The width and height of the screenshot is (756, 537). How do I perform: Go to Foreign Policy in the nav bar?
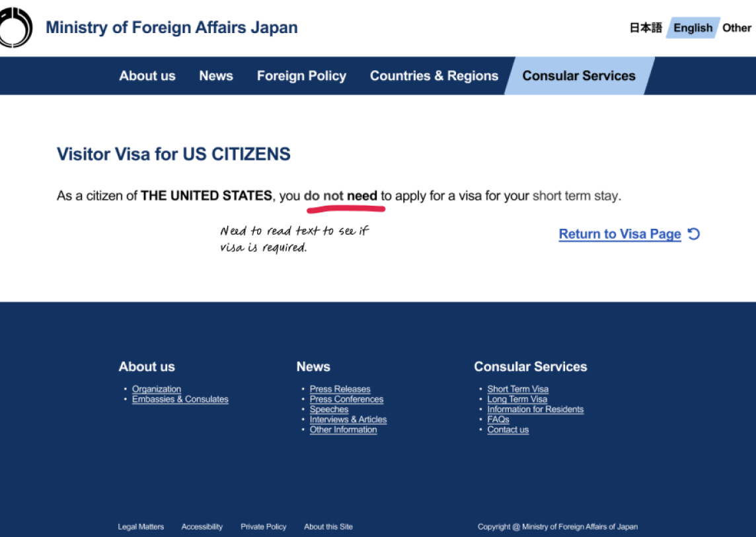pyautogui.click(x=301, y=76)
